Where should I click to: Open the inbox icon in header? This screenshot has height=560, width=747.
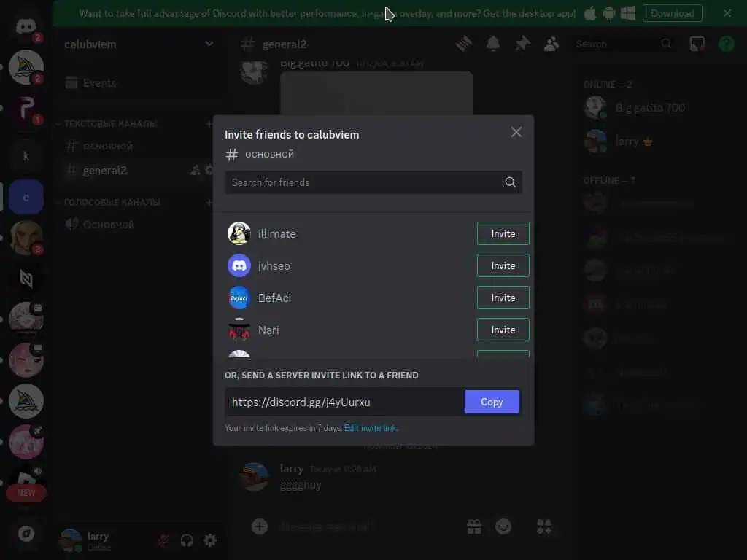(697, 44)
